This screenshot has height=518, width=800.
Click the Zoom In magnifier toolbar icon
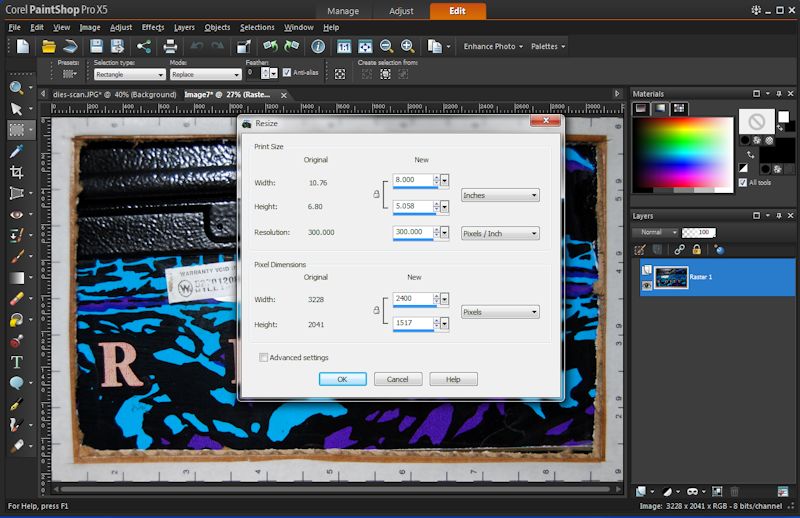408,46
